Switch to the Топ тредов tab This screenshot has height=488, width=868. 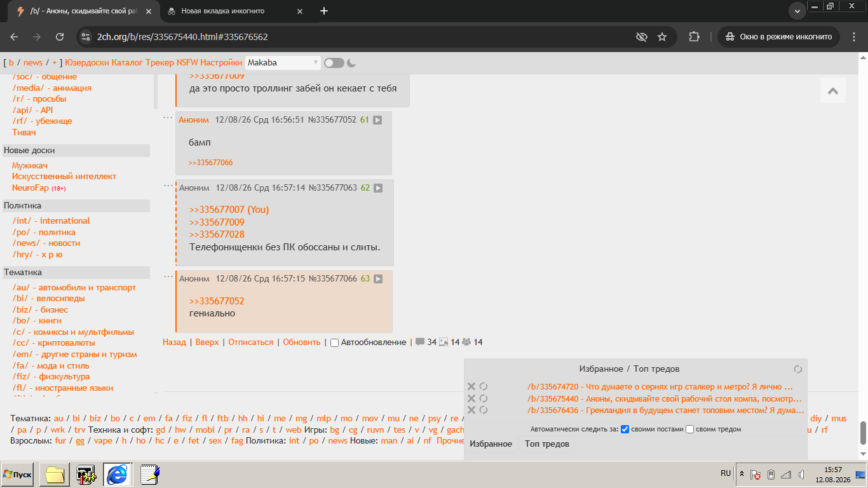click(x=547, y=444)
